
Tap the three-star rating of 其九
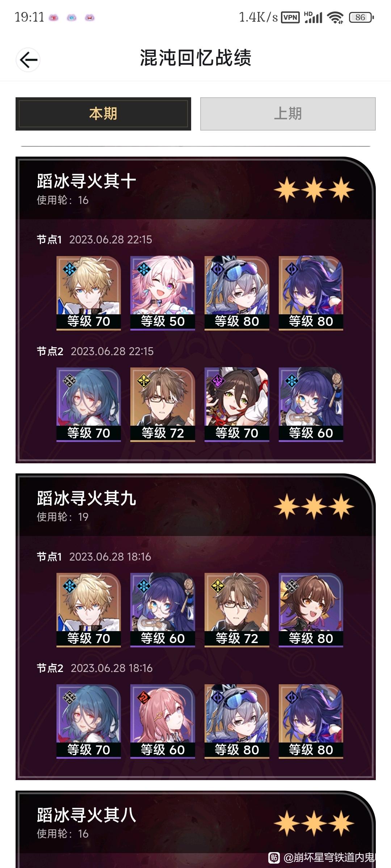coord(314,506)
